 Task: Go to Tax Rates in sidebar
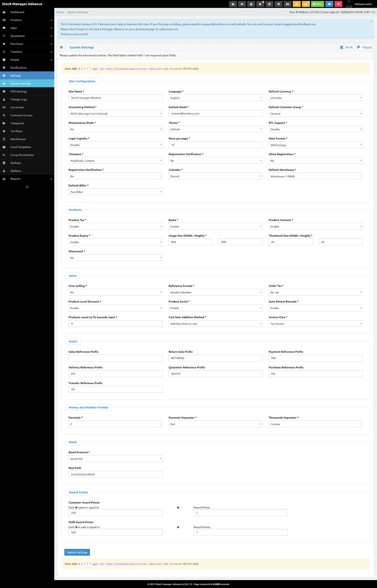coord(16,131)
